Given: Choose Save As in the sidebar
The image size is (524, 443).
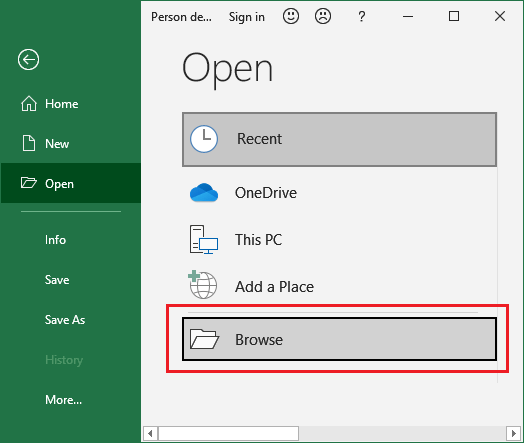Looking at the screenshot, I should [71, 320].
